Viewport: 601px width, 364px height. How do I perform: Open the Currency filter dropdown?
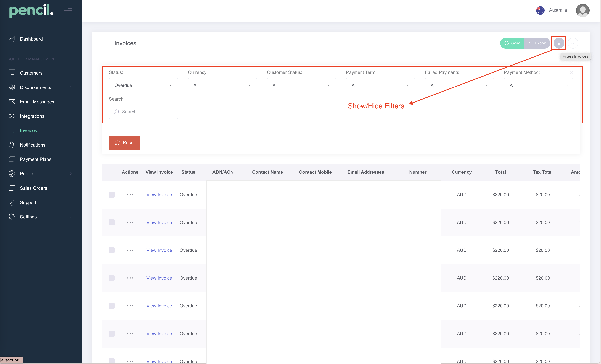pyautogui.click(x=222, y=85)
